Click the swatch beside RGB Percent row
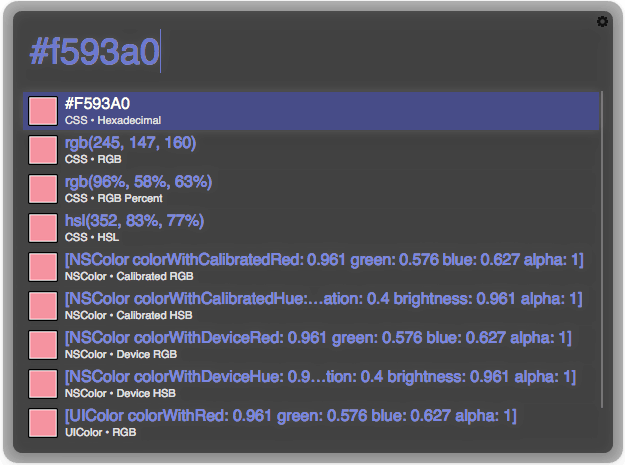Screen dimensions: 625x465 (x=43, y=189)
